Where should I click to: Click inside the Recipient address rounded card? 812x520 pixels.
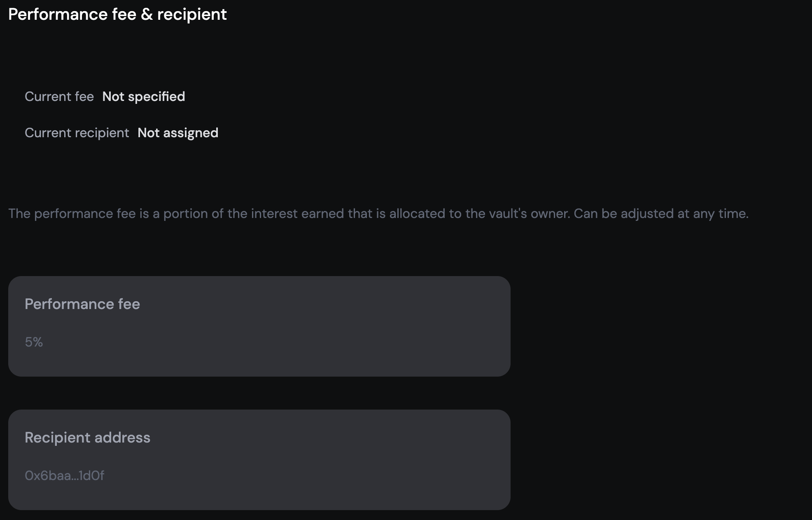[259, 459]
